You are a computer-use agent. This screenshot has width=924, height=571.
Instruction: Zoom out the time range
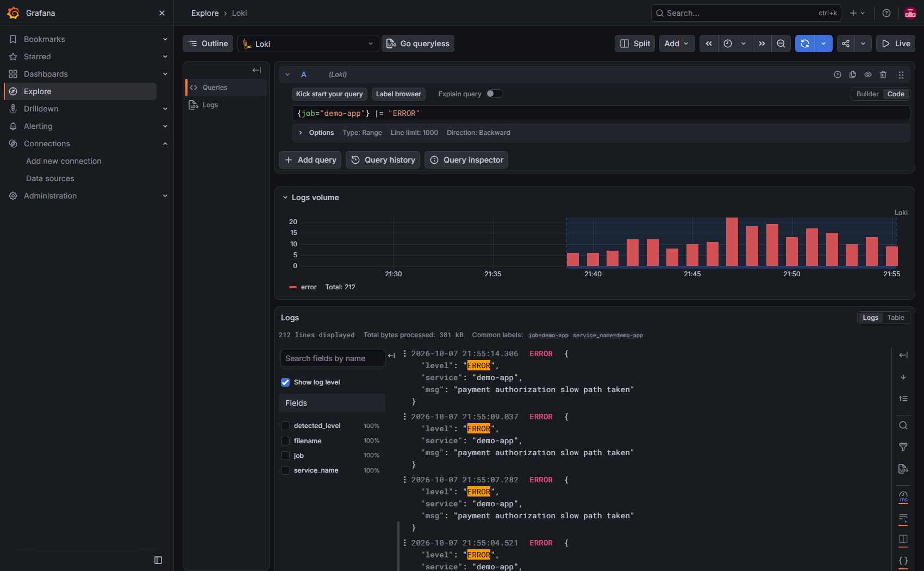click(781, 44)
